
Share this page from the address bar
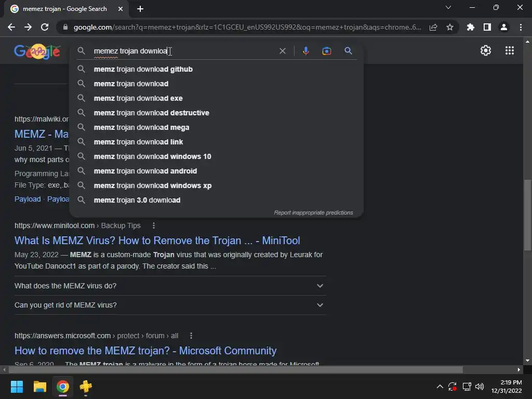click(433, 27)
